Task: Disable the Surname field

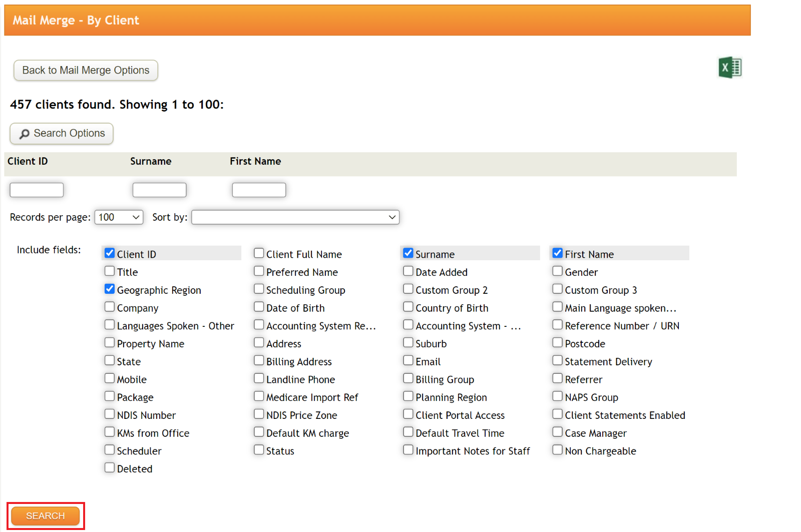Action: (x=409, y=253)
